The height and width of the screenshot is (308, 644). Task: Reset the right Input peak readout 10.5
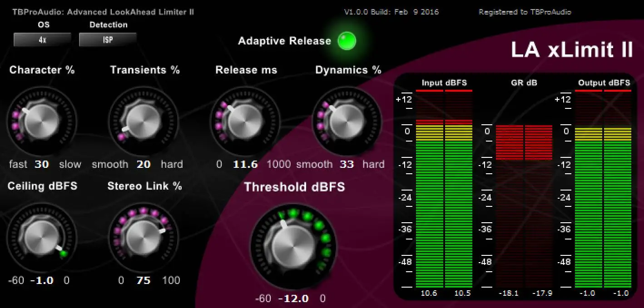(462, 293)
